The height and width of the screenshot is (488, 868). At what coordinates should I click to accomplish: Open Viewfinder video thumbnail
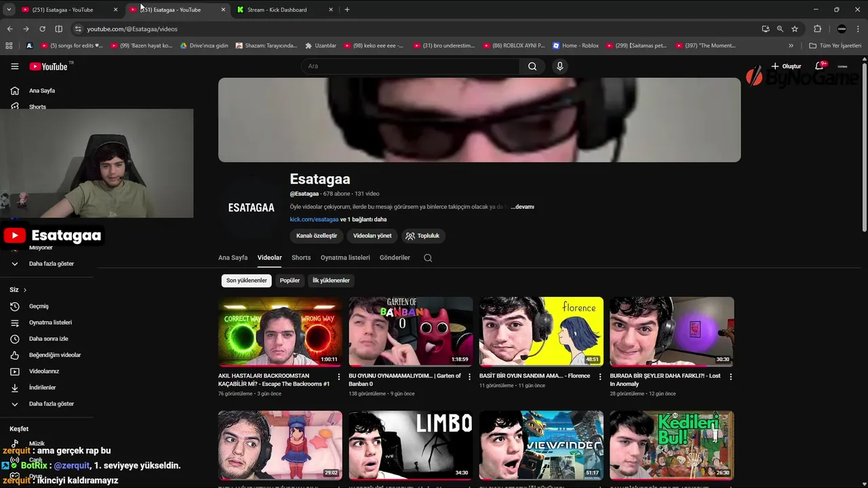point(541,445)
